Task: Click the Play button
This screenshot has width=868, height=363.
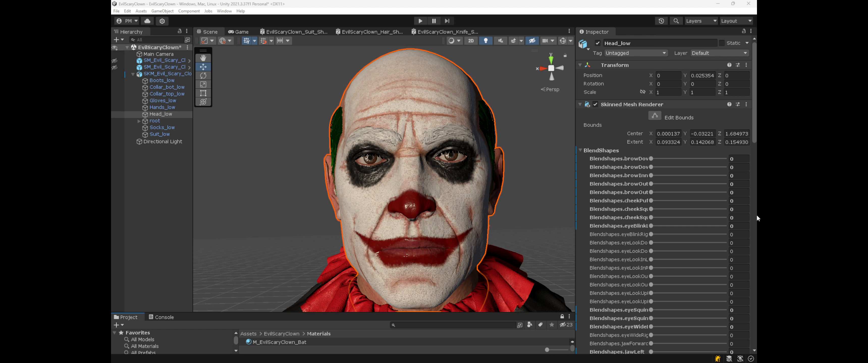Action: pyautogui.click(x=420, y=21)
